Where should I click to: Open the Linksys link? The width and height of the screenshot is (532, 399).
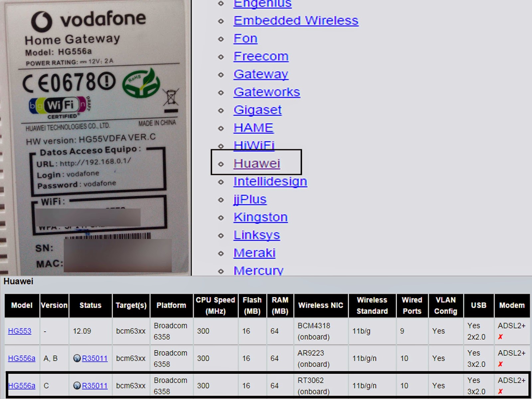tap(257, 235)
